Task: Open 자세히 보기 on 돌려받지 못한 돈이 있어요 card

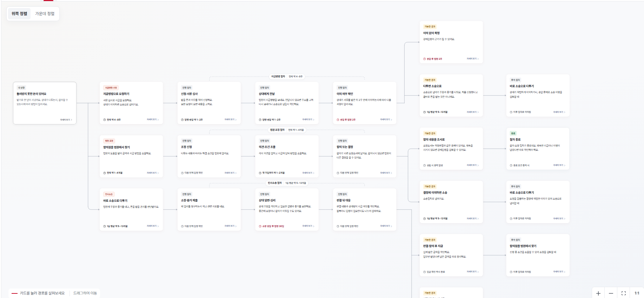Action: coord(66,120)
